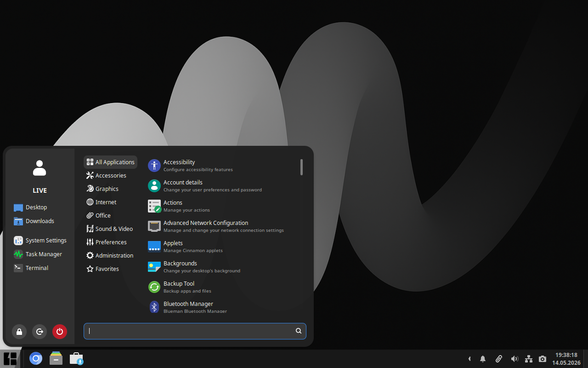
Task: Click the search magnifier icon
Action: 299,331
